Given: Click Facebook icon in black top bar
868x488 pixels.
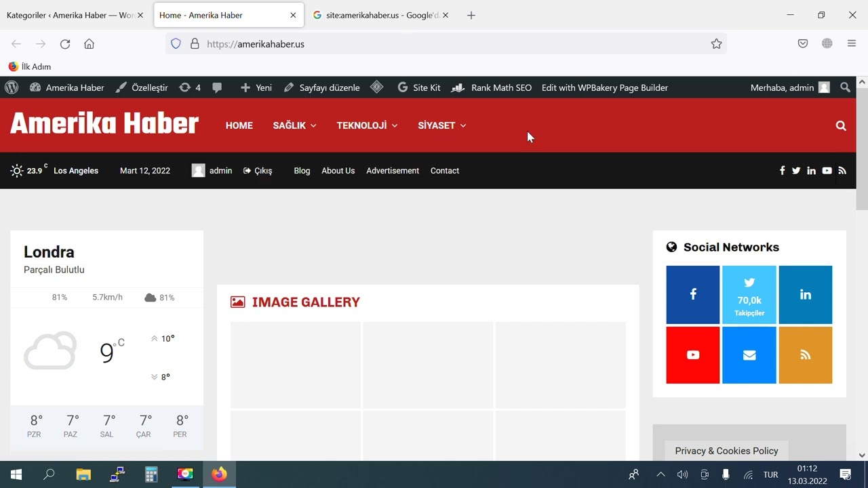Looking at the screenshot, I should click(x=782, y=171).
